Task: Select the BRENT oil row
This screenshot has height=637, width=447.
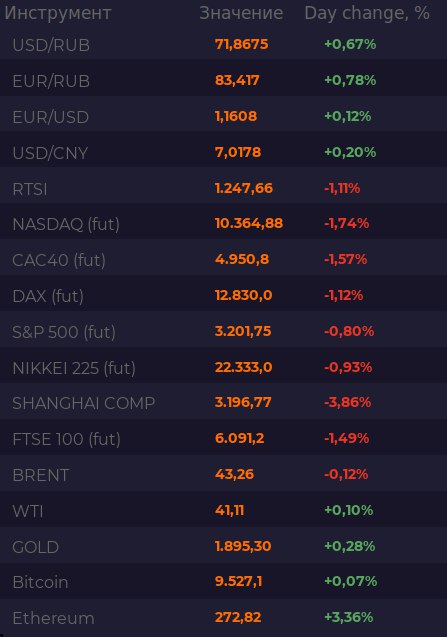Action: coord(224,474)
